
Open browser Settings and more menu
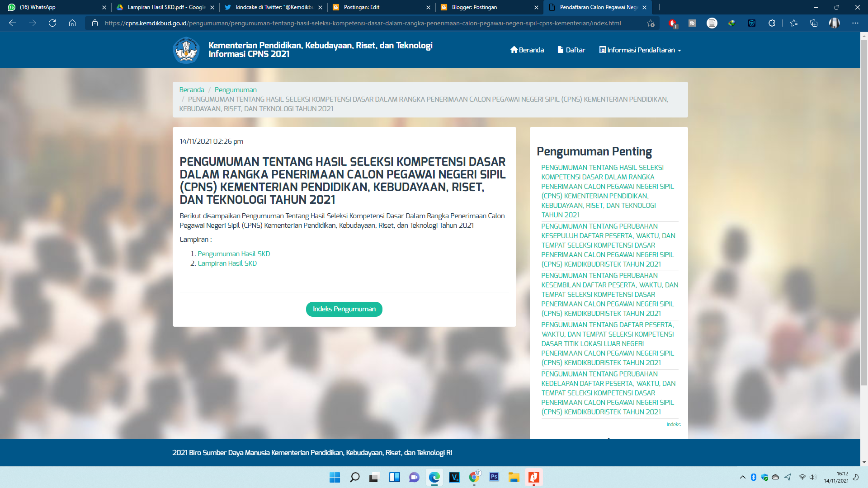click(855, 23)
